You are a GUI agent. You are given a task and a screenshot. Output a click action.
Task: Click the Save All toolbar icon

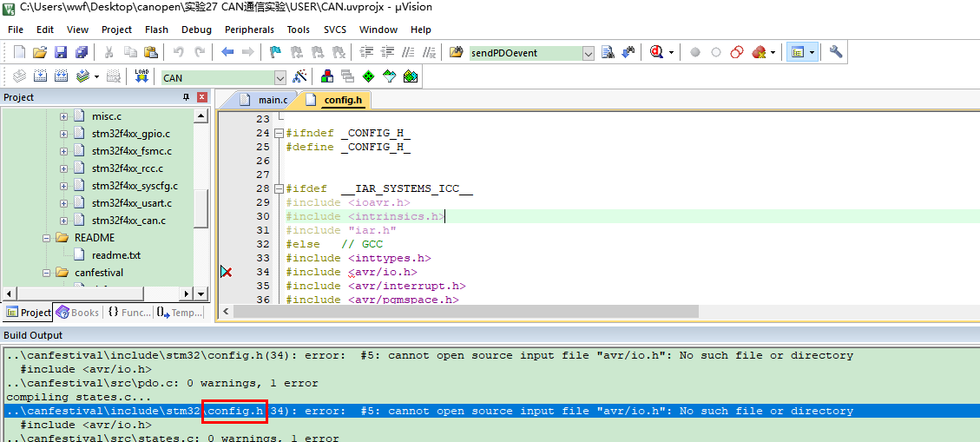tap(79, 52)
